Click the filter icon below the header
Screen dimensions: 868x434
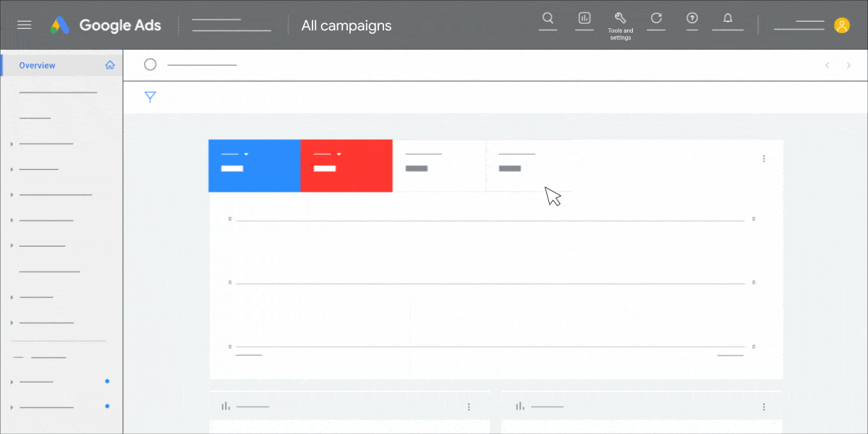150,96
